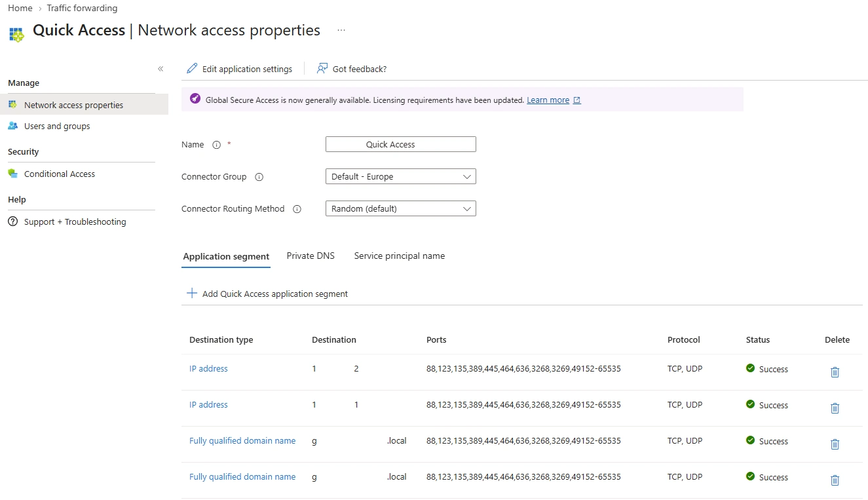Go to Home breadcrumb
Screen dimensions: 868x500
[20, 8]
